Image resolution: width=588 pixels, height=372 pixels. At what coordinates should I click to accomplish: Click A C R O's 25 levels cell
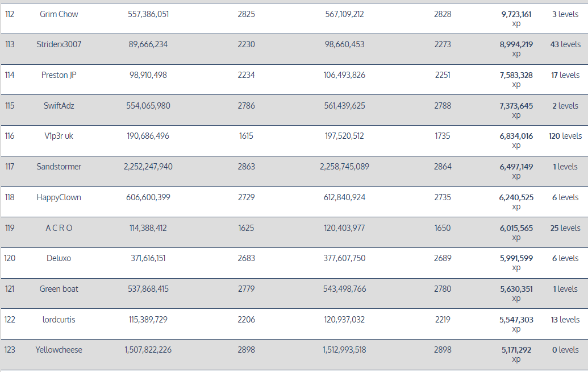565,228
